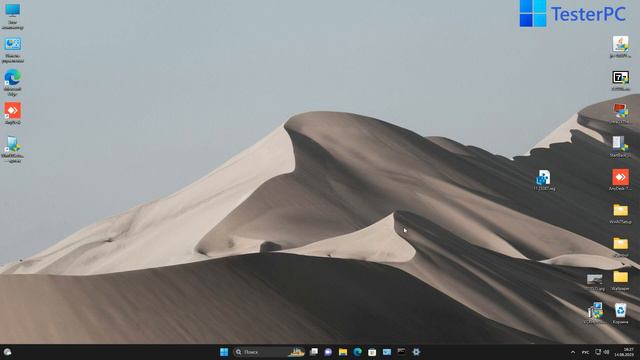Open the Control Panel desktop shortcut
This screenshot has height=360, width=640.
pos(13,50)
